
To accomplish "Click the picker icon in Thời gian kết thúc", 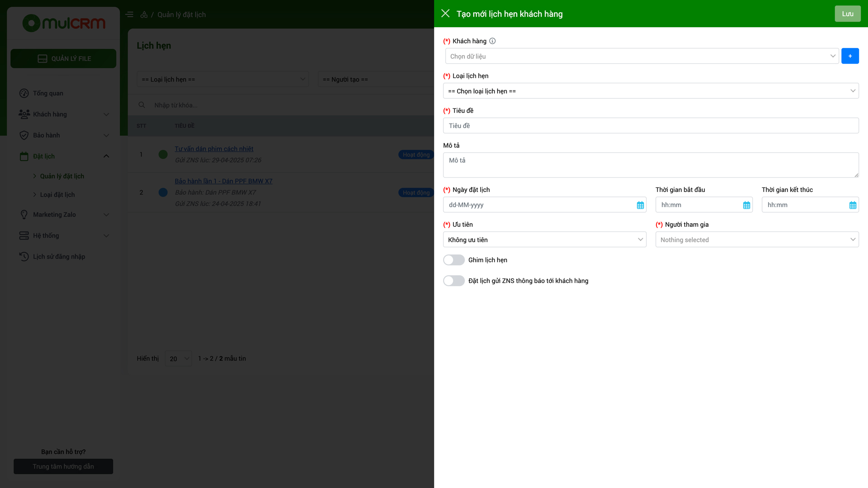I will [x=853, y=205].
